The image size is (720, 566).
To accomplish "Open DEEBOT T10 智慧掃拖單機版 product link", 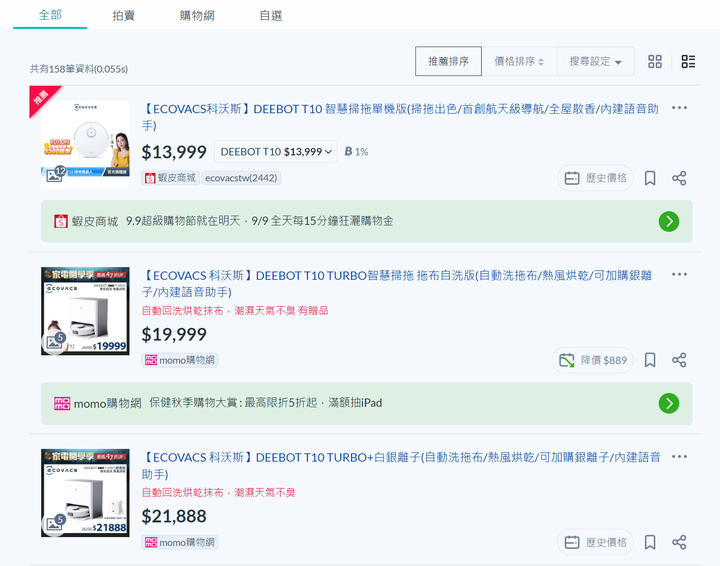I will point(400,117).
